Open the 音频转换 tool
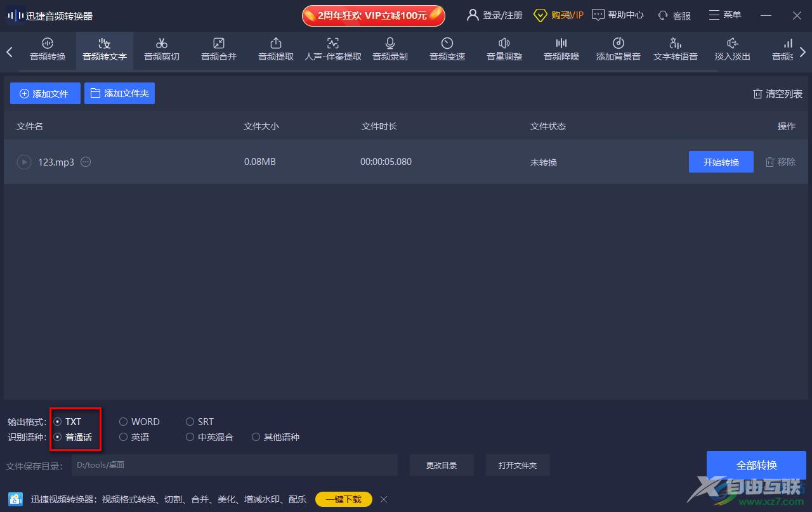The width and height of the screenshot is (812, 512). pos(48,49)
